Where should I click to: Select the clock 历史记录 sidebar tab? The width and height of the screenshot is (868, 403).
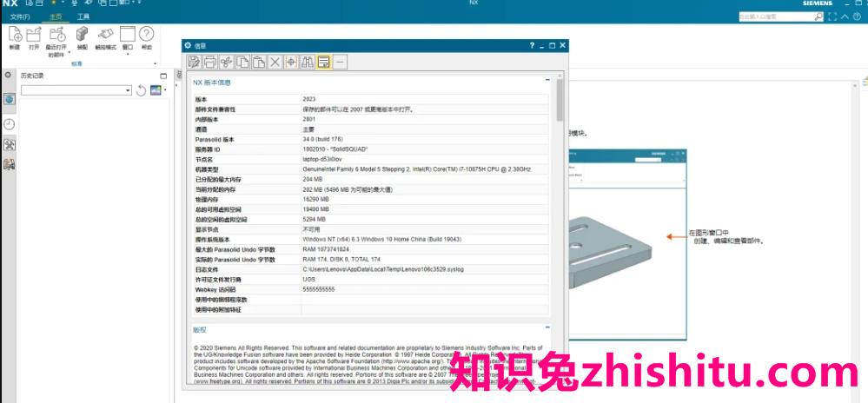pos(9,124)
